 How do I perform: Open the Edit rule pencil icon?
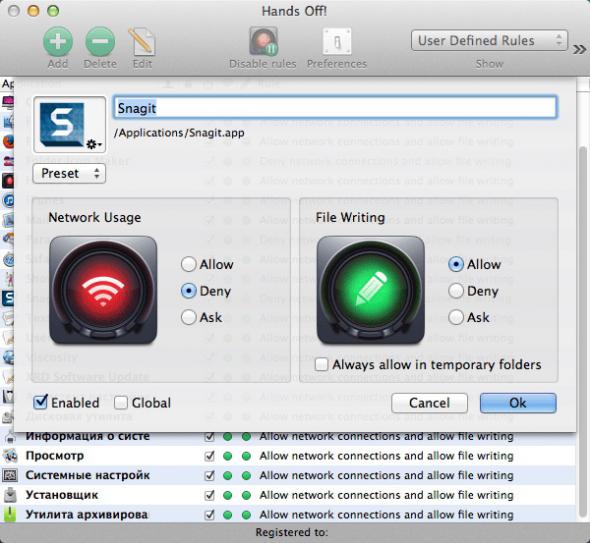(x=142, y=41)
